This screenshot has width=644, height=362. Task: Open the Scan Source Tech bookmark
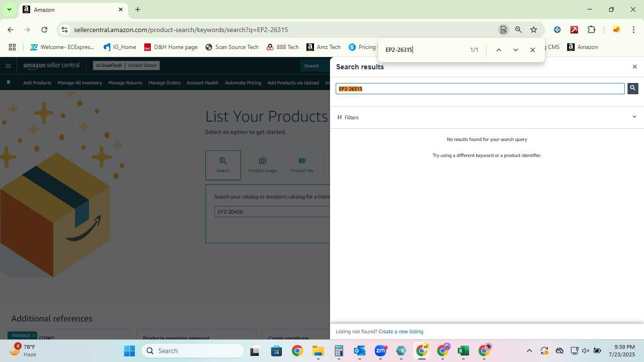tap(232, 47)
